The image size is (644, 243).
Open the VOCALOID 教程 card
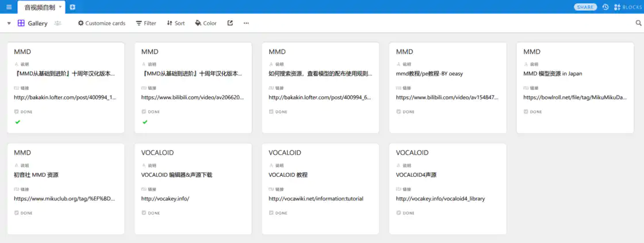[320, 189]
